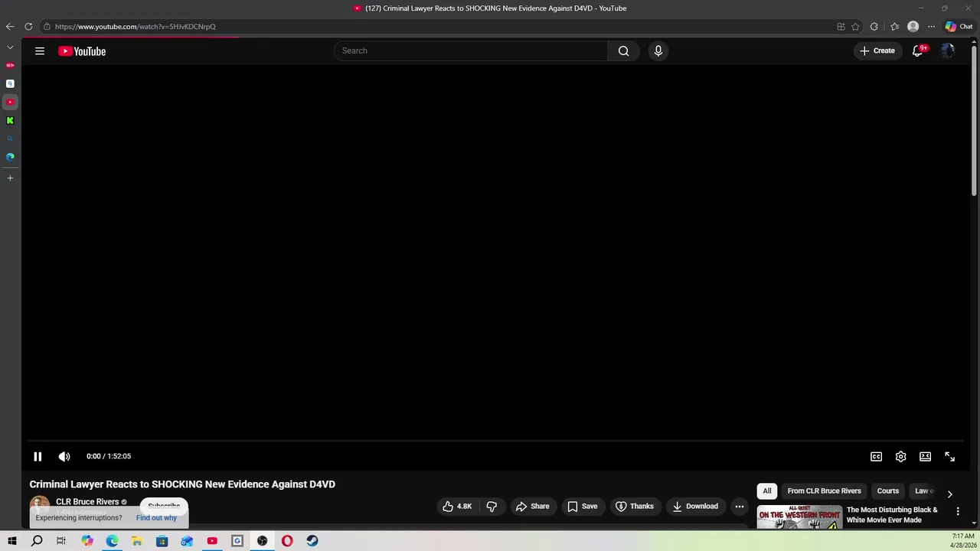This screenshot has width=980, height=551.
Task: Pause the video
Action: point(38,456)
